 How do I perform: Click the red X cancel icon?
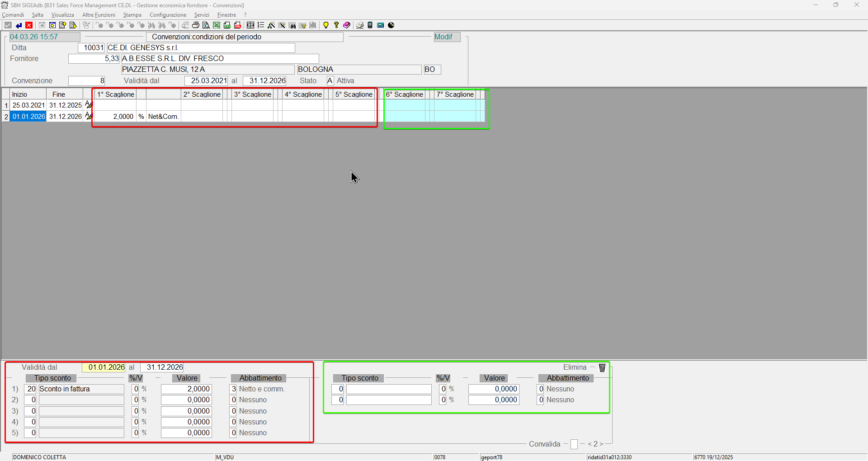point(29,25)
